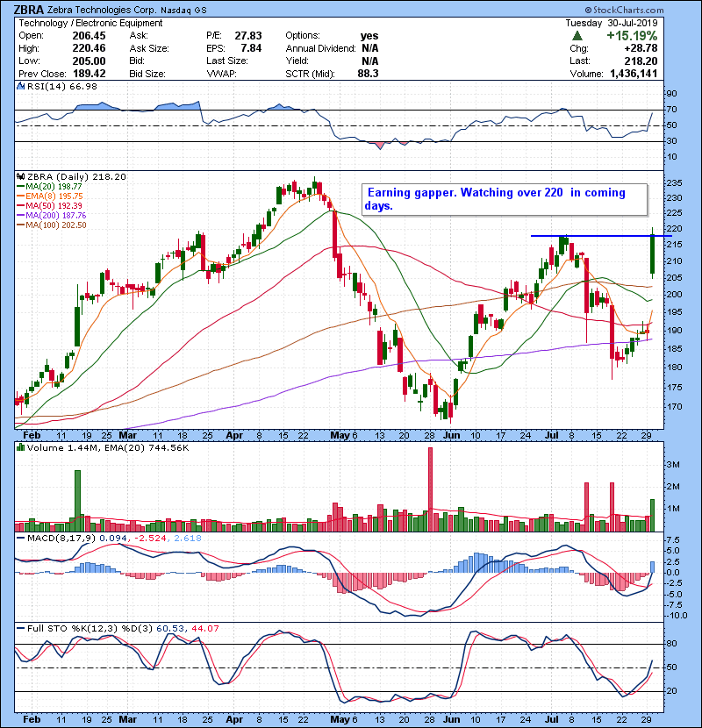Click the stochastic %D value 44.07
Viewport: 702px width, 728px height.
point(204,629)
